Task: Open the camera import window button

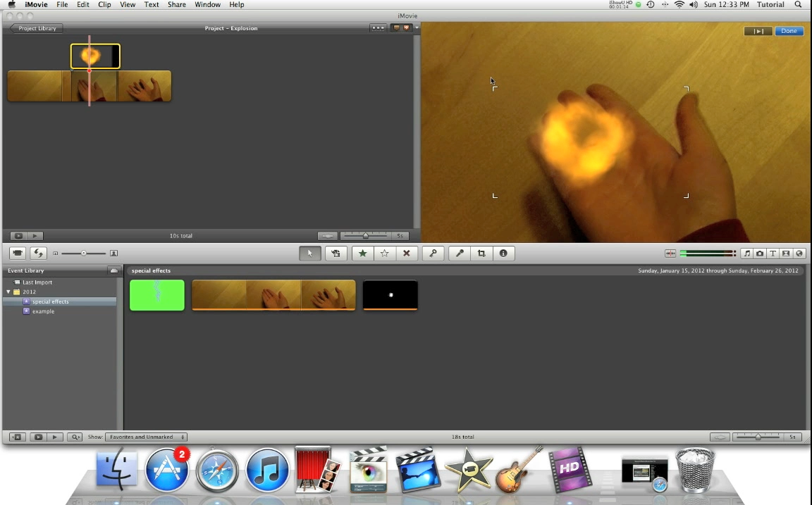Action: click(18, 253)
